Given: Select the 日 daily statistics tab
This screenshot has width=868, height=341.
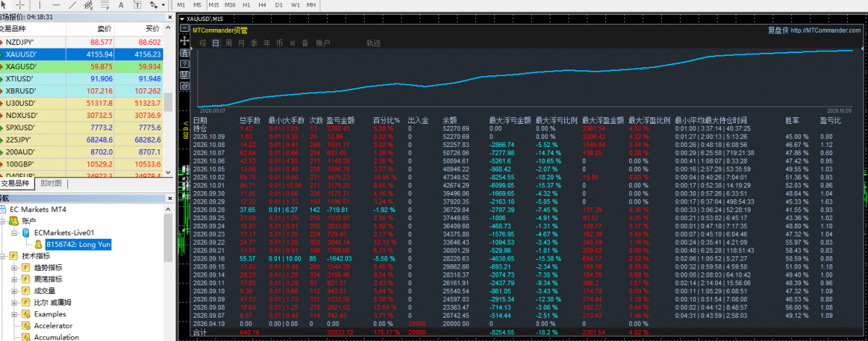Looking at the screenshot, I should tap(216, 43).
